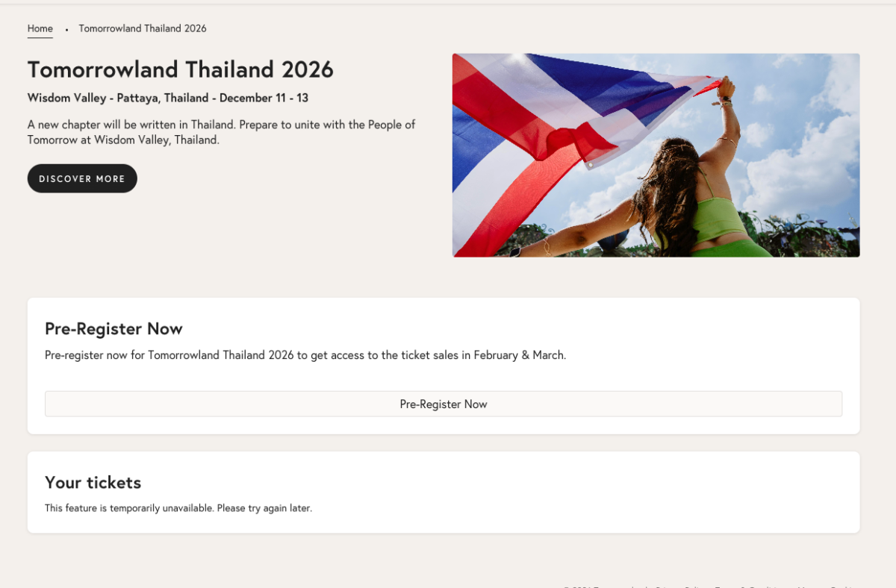Click the Your tickets heading
Image resolution: width=896 pixels, height=588 pixels.
tap(93, 483)
